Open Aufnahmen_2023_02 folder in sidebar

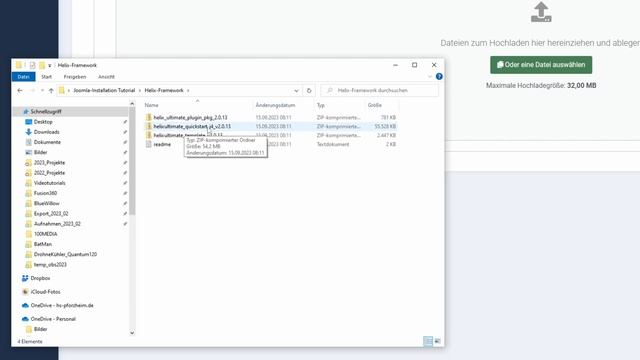(57, 224)
